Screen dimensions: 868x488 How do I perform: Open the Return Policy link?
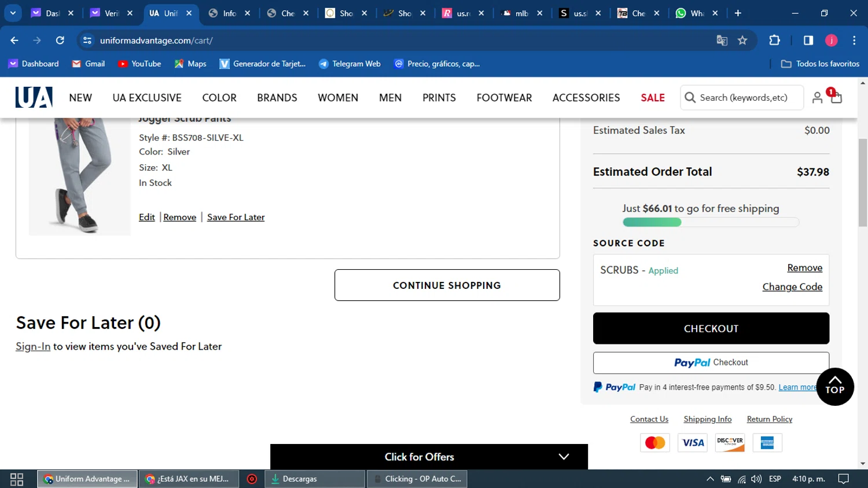770,419
